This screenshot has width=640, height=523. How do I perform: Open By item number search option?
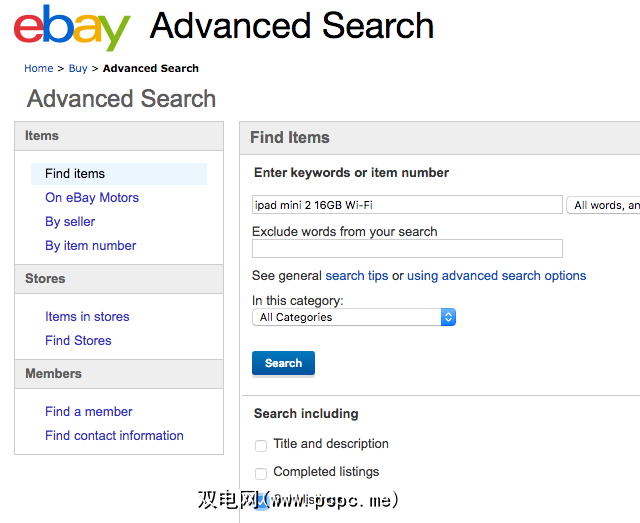tap(90, 246)
